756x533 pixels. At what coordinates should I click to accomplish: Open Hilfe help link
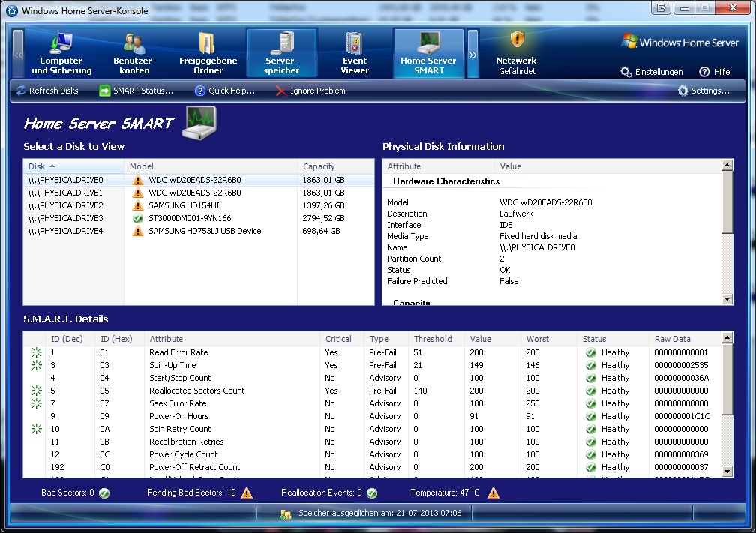click(x=715, y=72)
